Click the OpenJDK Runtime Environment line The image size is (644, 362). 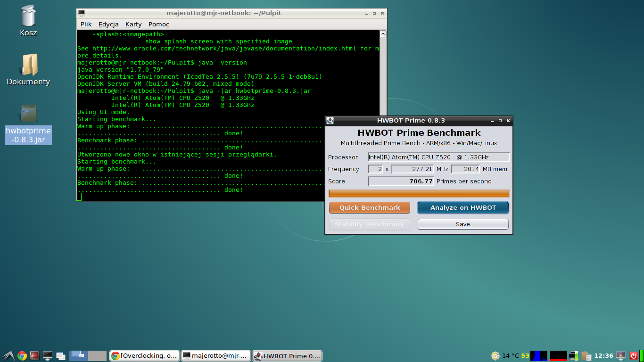[x=200, y=77]
